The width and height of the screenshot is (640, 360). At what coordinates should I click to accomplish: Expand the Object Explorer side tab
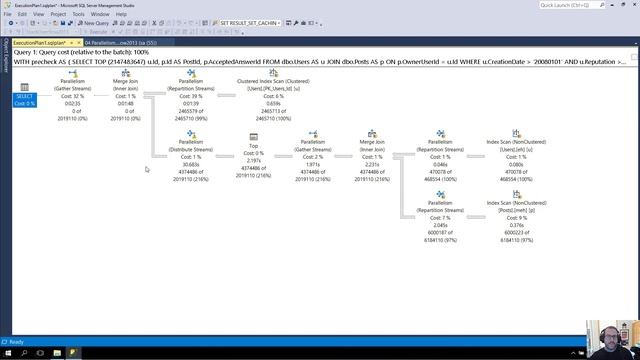point(6,56)
